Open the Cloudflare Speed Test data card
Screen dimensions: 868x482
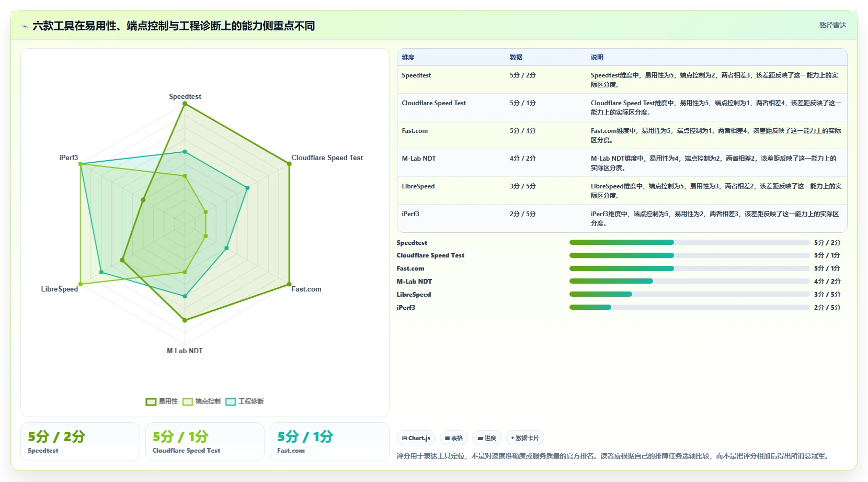(205, 442)
